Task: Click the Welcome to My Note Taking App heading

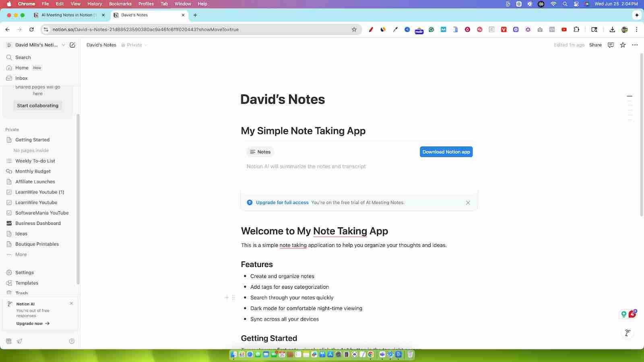Action: (x=314, y=231)
